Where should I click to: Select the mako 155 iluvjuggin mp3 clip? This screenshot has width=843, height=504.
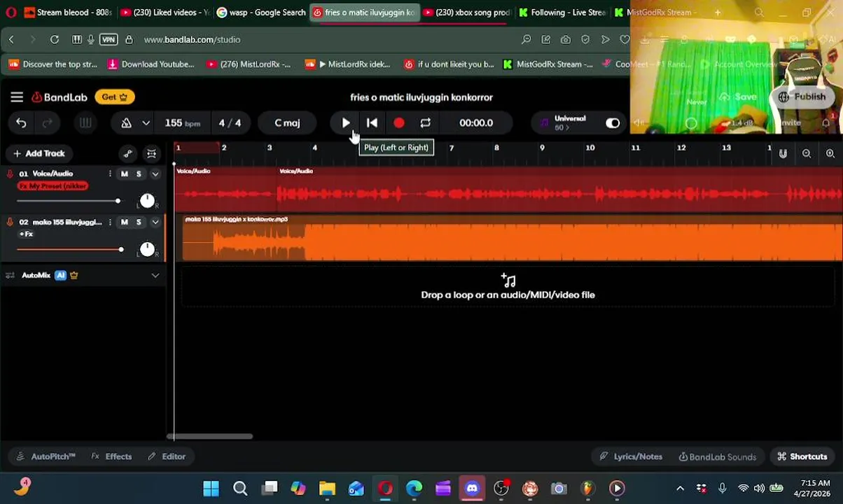coord(512,239)
